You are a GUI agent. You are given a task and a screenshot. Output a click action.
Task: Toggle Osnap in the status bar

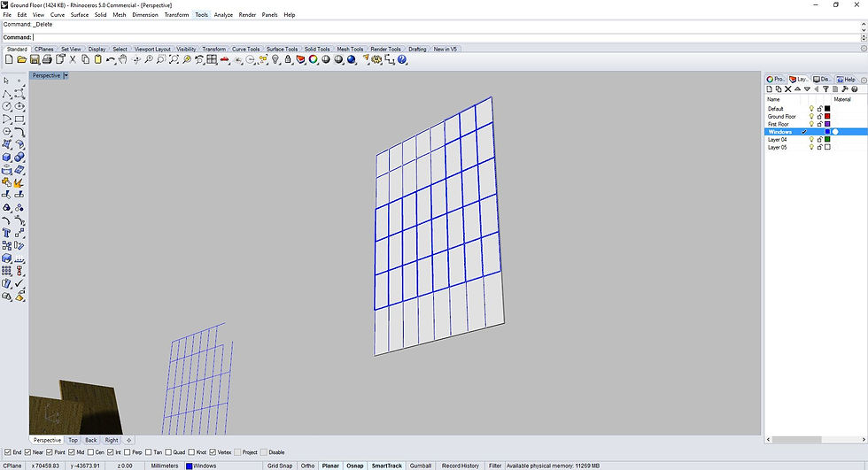355,466
